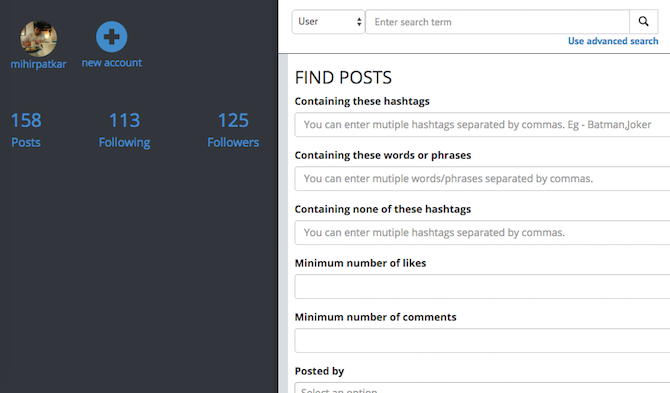Click the magnifier search button
The height and width of the screenshot is (393, 670).
[x=644, y=21]
